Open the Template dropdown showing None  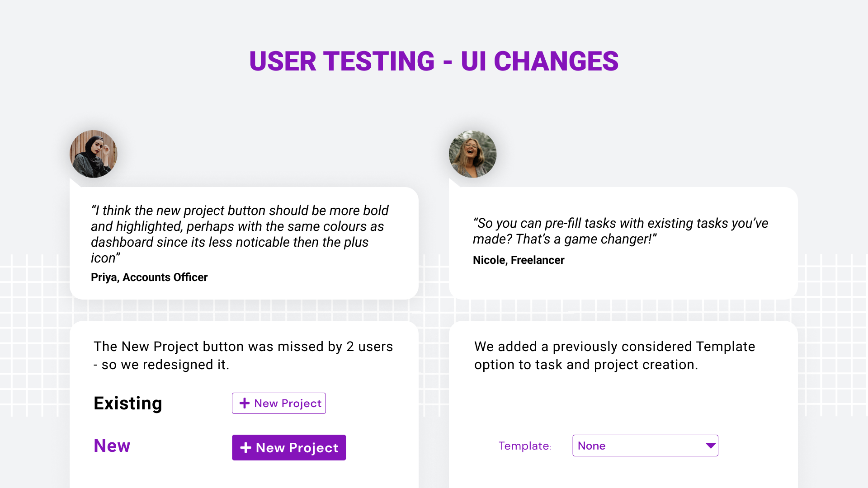click(637, 446)
